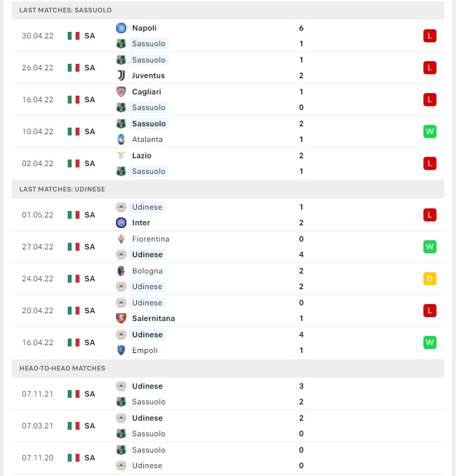
Task: Click the Empoli shield badge
Action: (x=121, y=350)
